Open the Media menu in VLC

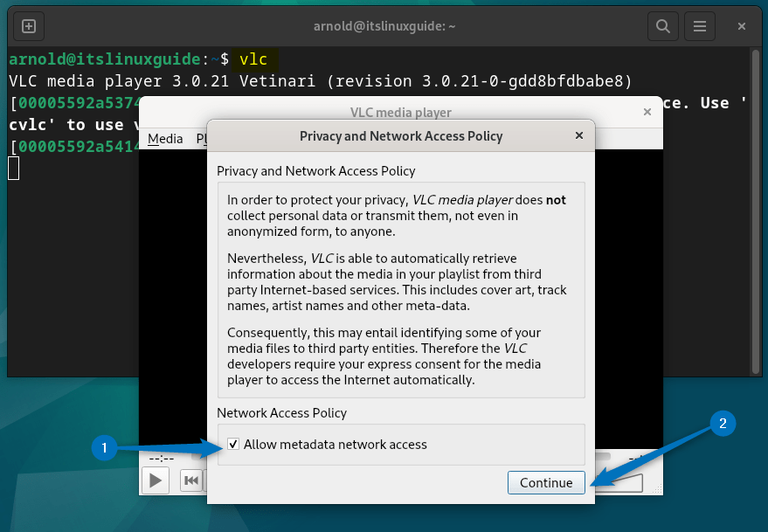coord(165,138)
